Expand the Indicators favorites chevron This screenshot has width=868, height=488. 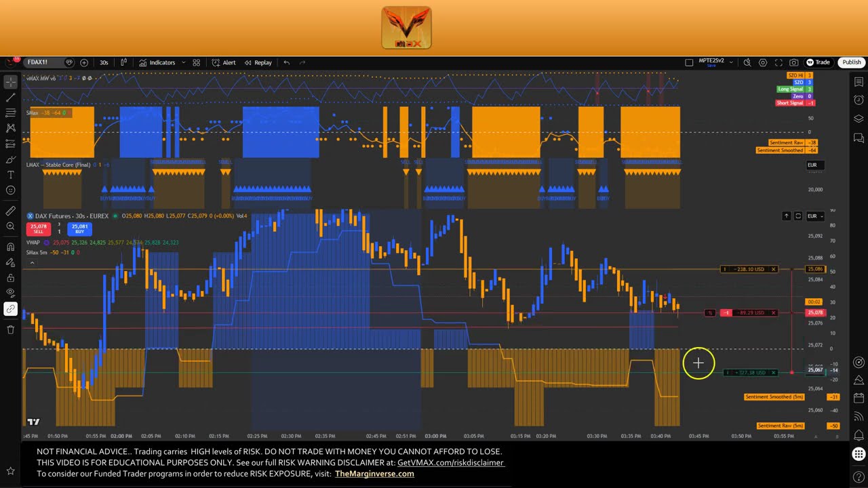184,62
